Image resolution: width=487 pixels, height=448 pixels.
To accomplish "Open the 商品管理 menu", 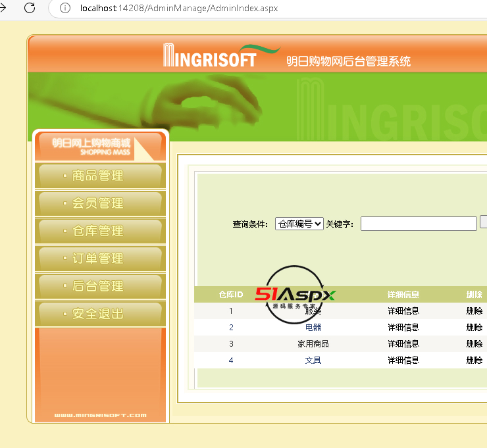I will tap(100, 176).
